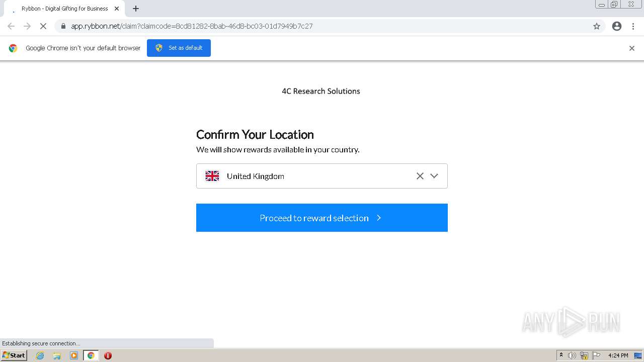Show hidden system tray icons
The image size is (644, 362).
click(x=561, y=355)
